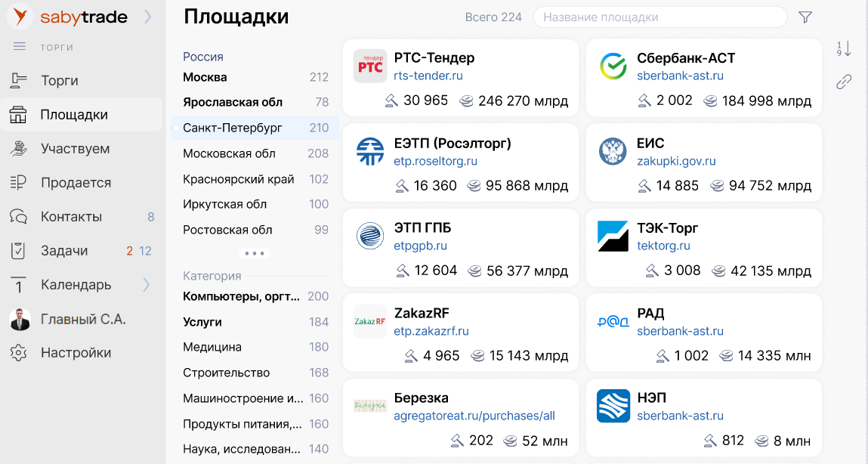
Task: Click the filter funnel icon
Action: coord(805,17)
